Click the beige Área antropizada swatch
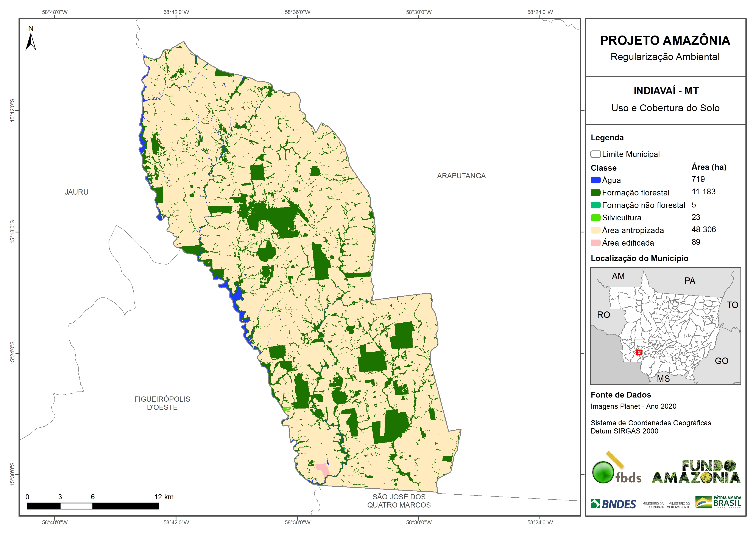 595,230
